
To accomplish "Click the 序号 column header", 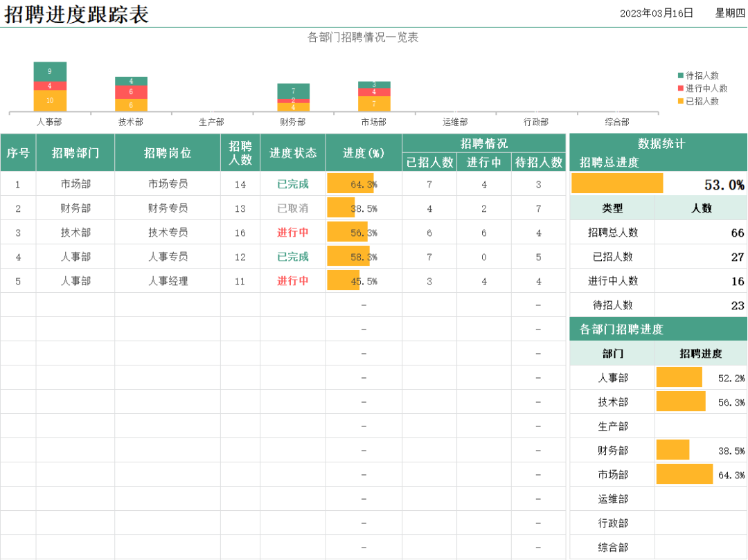I will tap(18, 153).
